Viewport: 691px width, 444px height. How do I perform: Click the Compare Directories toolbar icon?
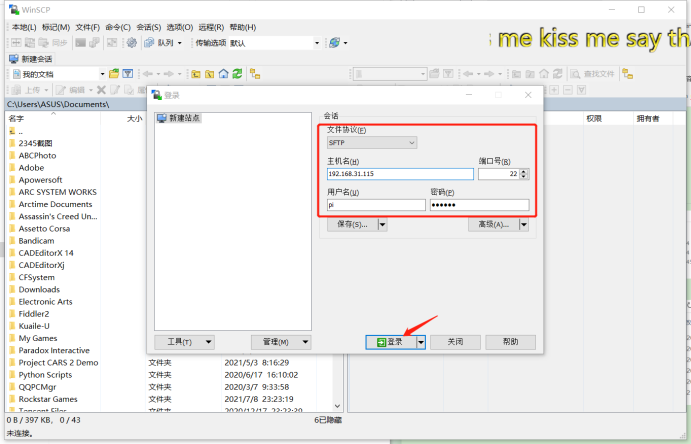pos(16,43)
